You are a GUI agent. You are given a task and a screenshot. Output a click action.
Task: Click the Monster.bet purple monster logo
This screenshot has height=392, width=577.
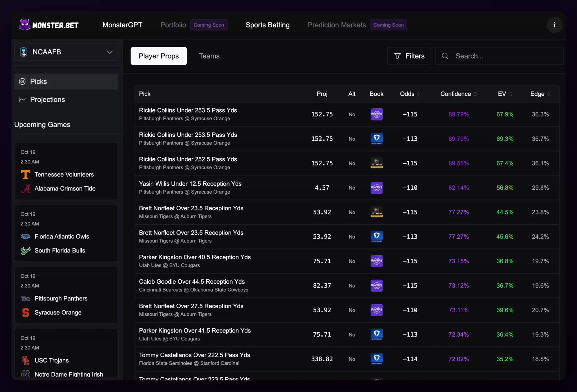(x=25, y=25)
